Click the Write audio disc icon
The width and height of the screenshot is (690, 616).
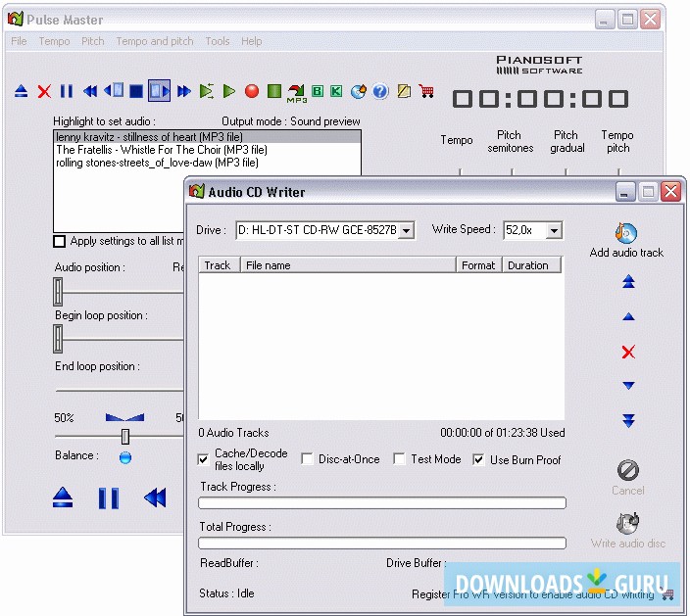click(628, 523)
